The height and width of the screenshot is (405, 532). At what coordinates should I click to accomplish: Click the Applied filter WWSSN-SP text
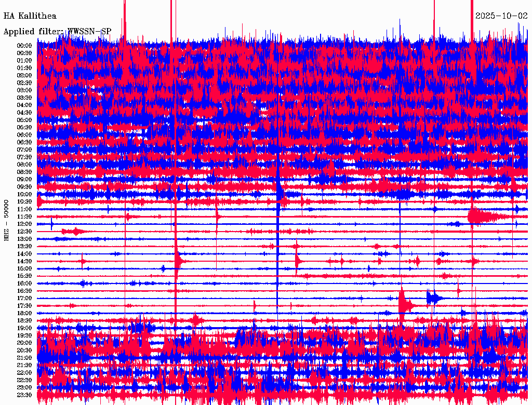pyautogui.click(x=57, y=32)
